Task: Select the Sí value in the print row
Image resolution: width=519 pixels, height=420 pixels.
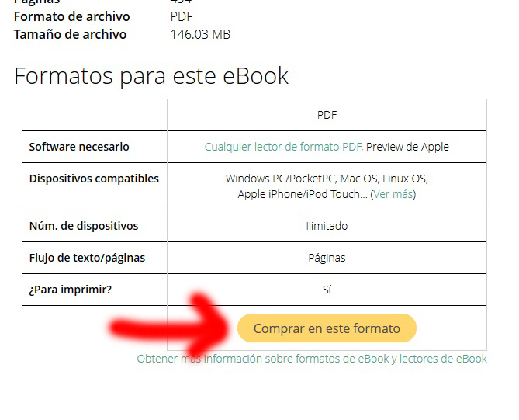Action: coord(327,290)
